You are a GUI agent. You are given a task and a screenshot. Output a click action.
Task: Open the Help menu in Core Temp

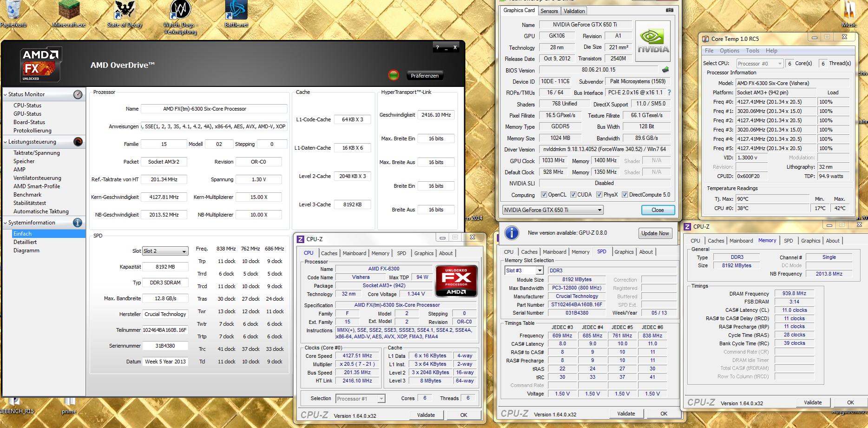click(771, 51)
